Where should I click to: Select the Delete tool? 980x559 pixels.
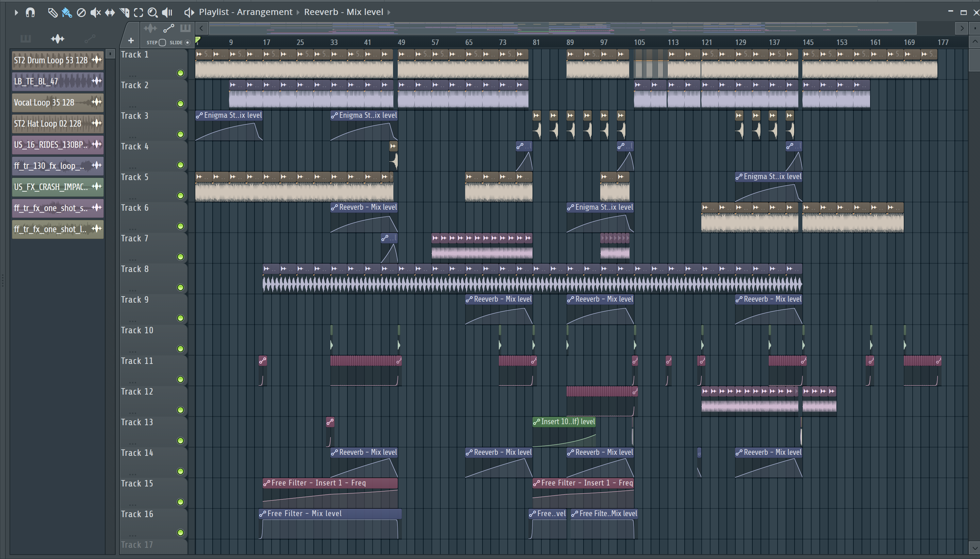(x=81, y=13)
